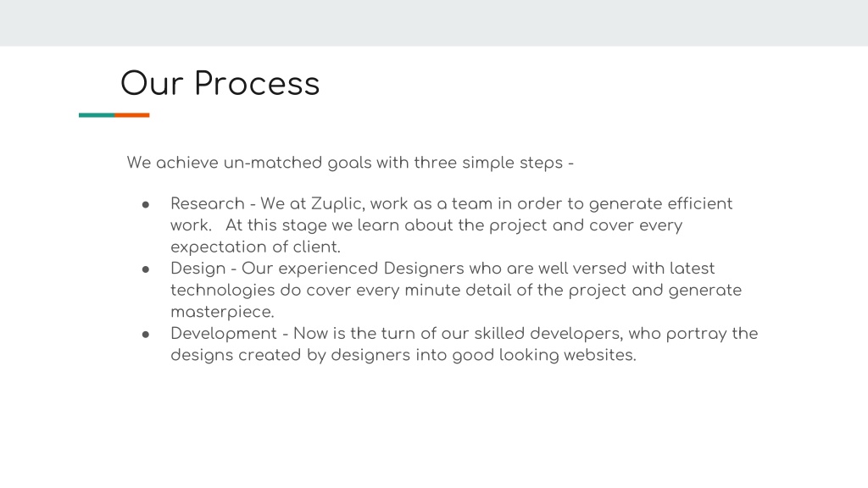
Task: Select the orange segment of the title underline
Action: 131,115
